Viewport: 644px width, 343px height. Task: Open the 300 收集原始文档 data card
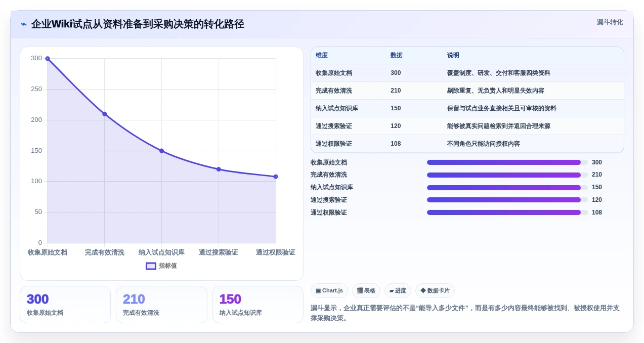pyautogui.click(x=65, y=305)
